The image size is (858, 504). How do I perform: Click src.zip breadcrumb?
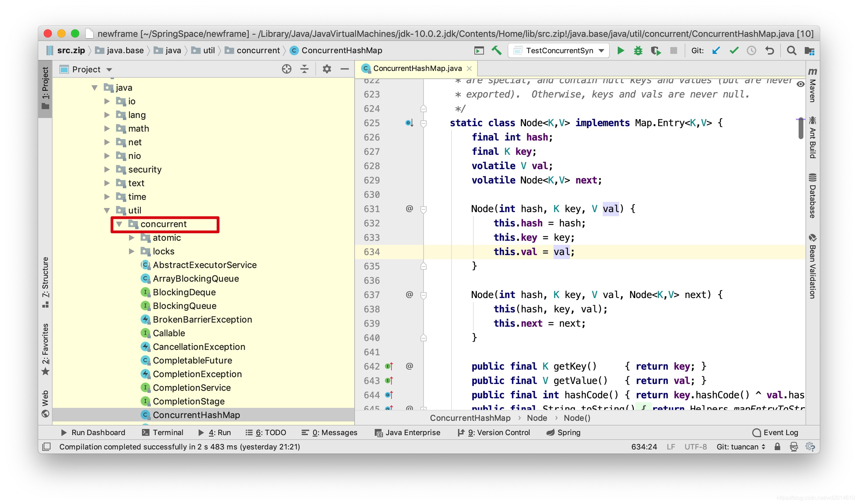point(66,50)
